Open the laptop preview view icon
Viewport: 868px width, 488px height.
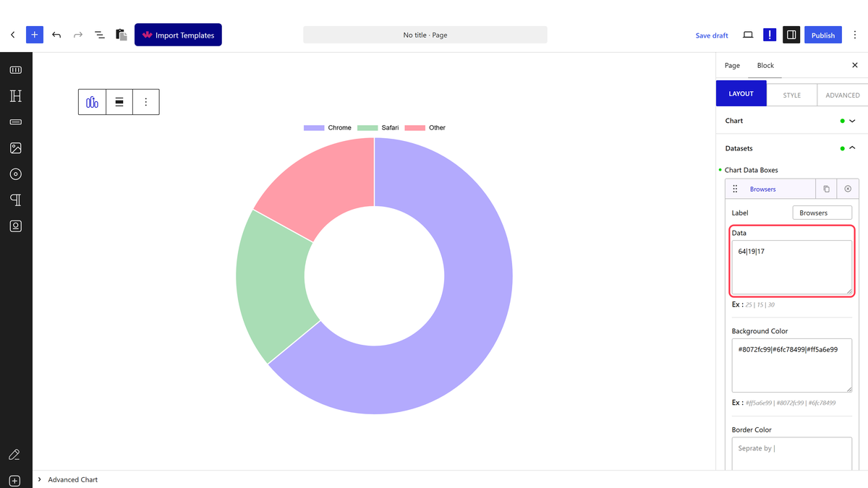(x=748, y=35)
